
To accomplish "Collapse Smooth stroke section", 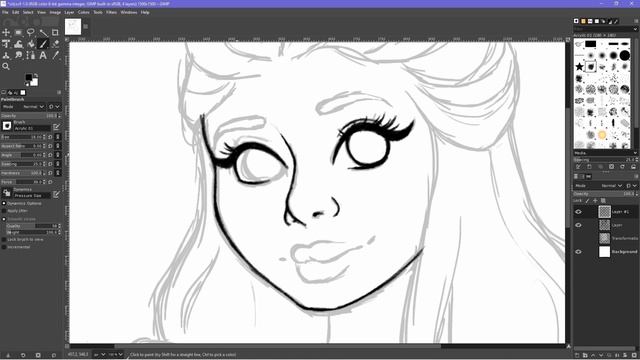I will click(x=4, y=219).
